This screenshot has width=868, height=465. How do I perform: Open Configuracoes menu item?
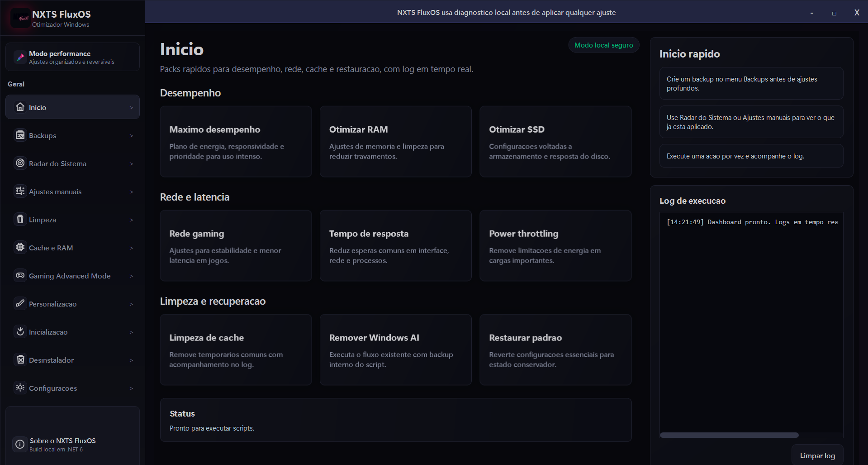pyautogui.click(x=72, y=388)
